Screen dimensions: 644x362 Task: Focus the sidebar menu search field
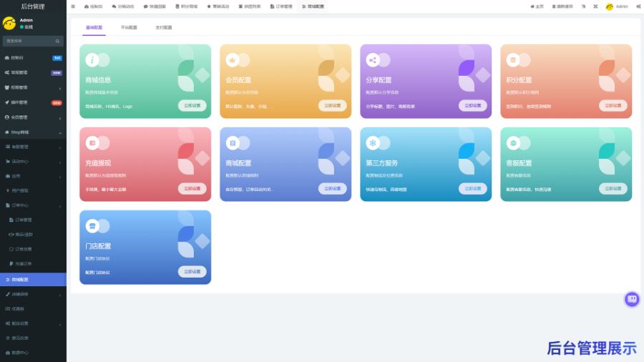point(33,41)
